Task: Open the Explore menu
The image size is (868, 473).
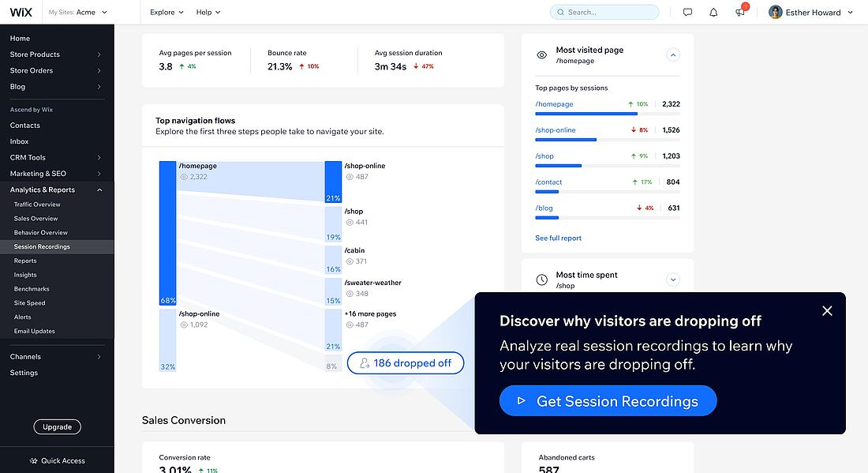Action: [x=166, y=12]
